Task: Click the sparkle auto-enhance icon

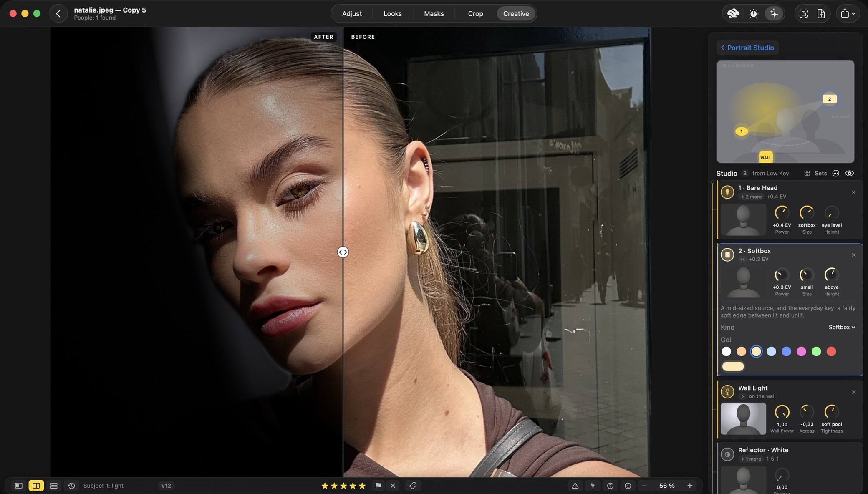Action: click(774, 14)
